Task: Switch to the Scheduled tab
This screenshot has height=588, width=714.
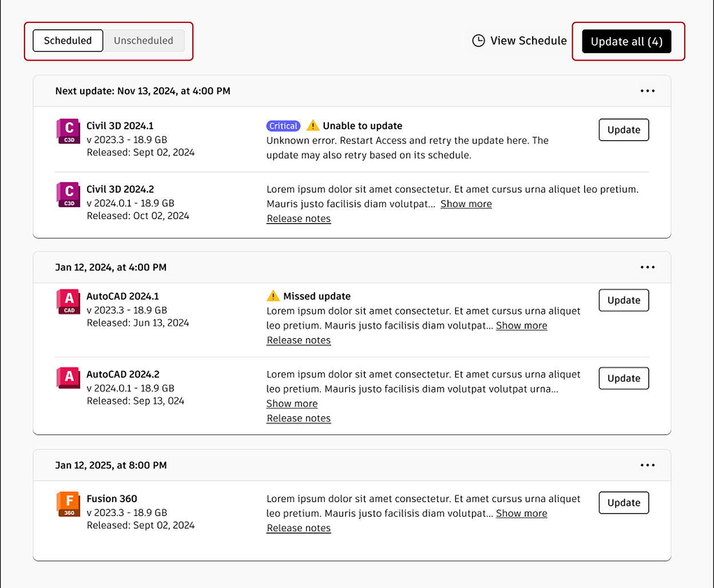Action: 68,41
